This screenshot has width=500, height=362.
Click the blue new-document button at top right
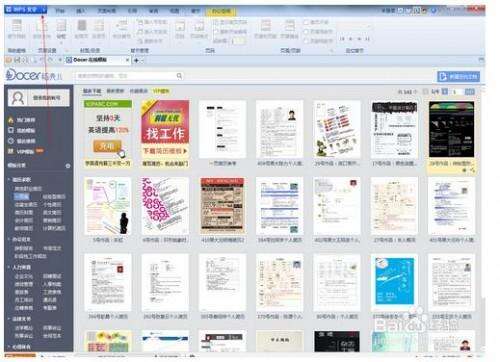(x=459, y=77)
